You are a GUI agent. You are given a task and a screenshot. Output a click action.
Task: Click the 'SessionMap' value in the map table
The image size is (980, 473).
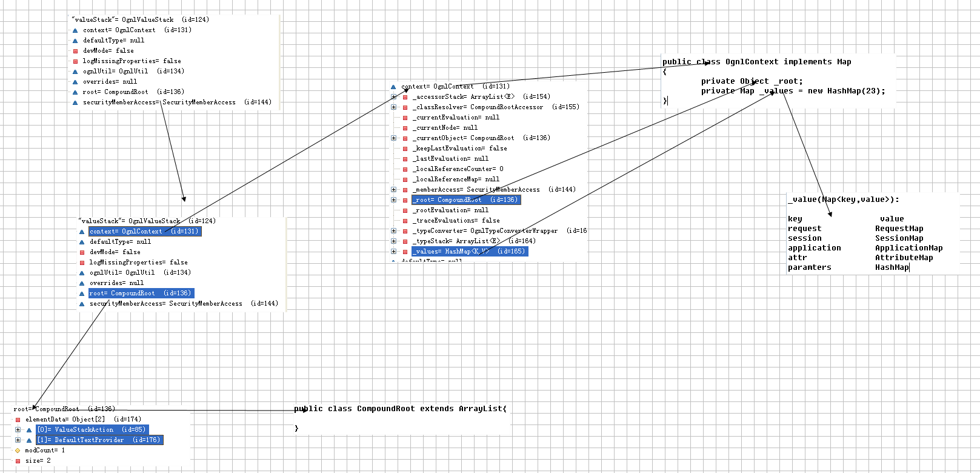[x=899, y=238]
